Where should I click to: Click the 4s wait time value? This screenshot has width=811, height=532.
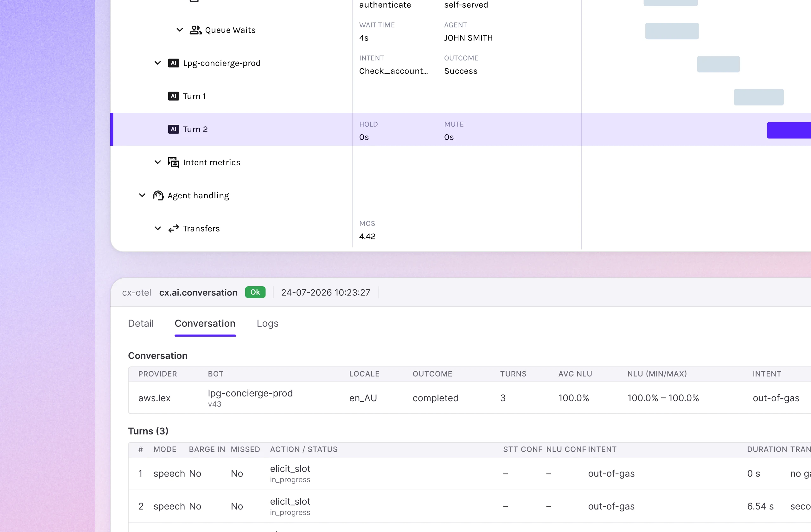[364, 38]
